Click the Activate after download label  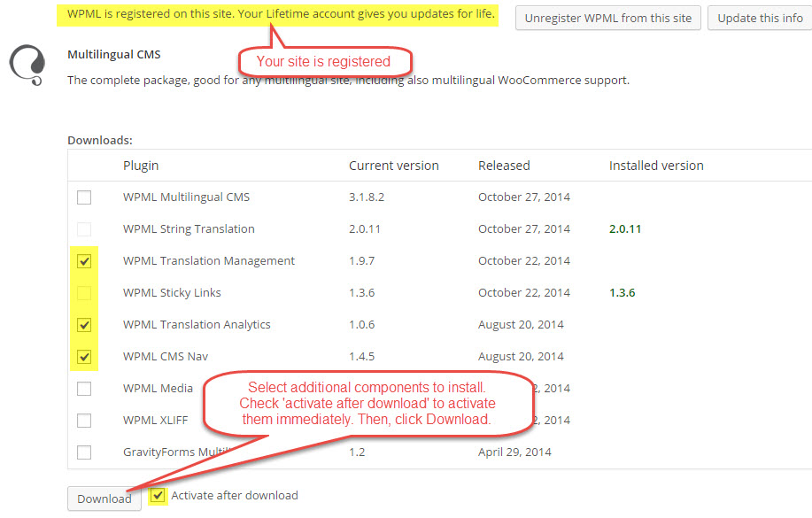pyautogui.click(x=235, y=496)
